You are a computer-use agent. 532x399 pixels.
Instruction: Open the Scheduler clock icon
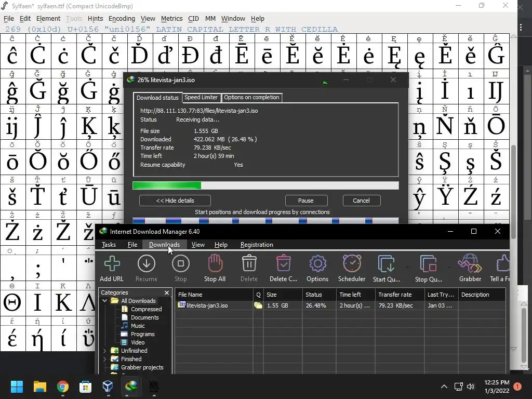coord(352,263)
